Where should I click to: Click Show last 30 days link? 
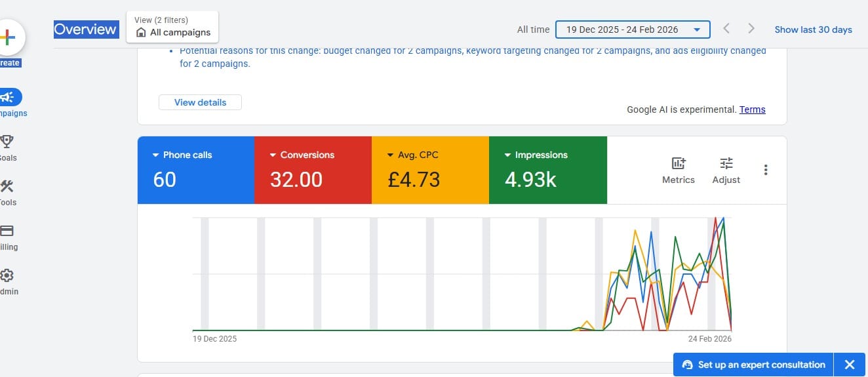(814, 30)
